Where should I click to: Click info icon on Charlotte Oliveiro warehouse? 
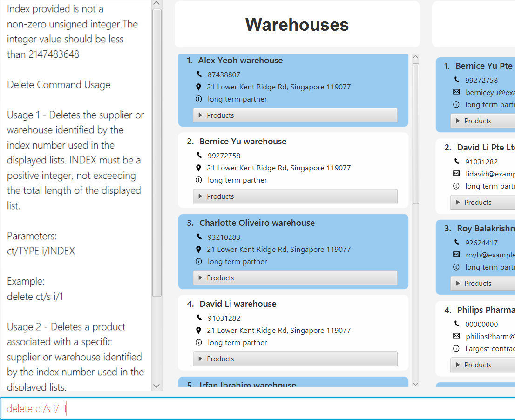click(199, 261)
